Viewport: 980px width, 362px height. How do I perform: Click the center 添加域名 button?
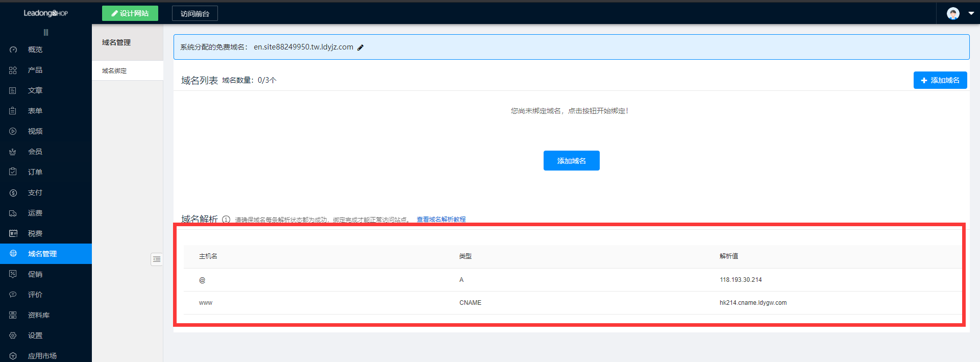[571, 161]
